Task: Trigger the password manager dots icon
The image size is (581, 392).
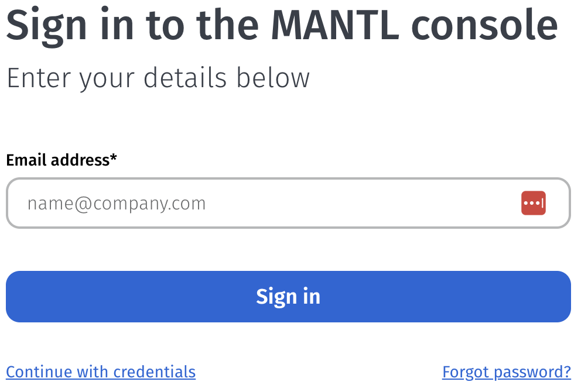Action: 533,203
